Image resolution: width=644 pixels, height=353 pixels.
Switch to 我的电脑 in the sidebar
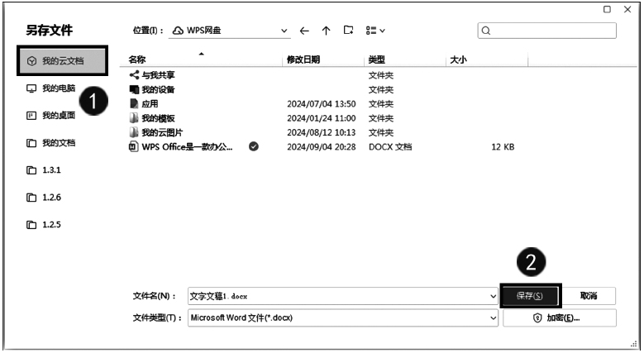[x=58, y=88]
